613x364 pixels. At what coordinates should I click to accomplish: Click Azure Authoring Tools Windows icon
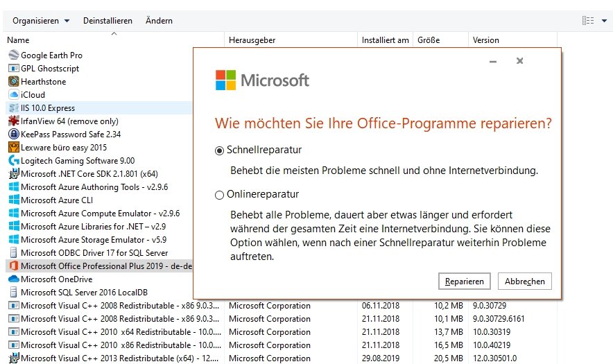14,187
